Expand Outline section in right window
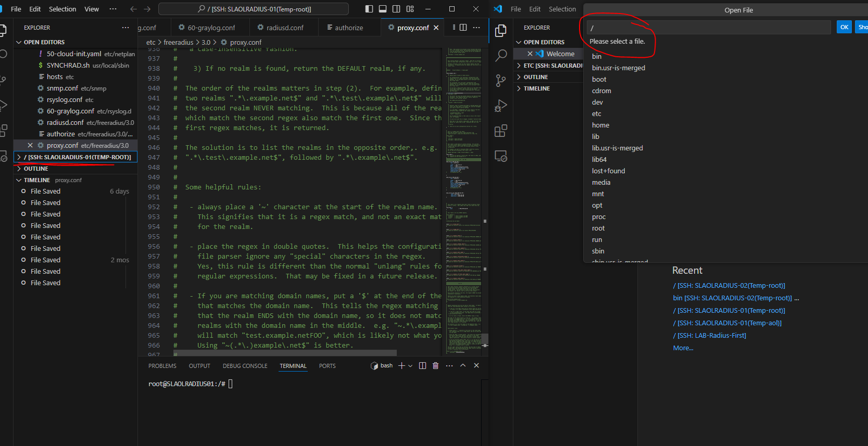Image resolution: width=868 pixels, height=446 pixels. pos(548,77)
